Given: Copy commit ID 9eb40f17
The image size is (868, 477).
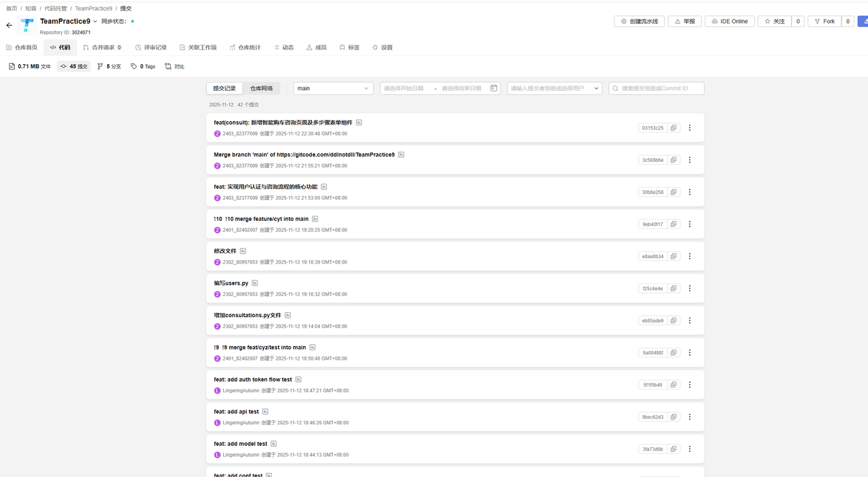Looking at the screenshot, I should [673, 224].
